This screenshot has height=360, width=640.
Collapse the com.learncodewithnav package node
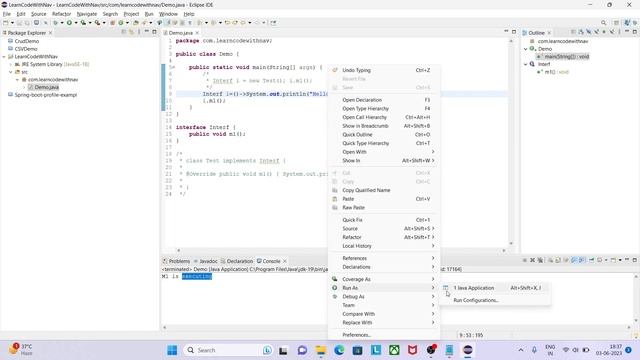pyautogui.click(x=18, y=80)
